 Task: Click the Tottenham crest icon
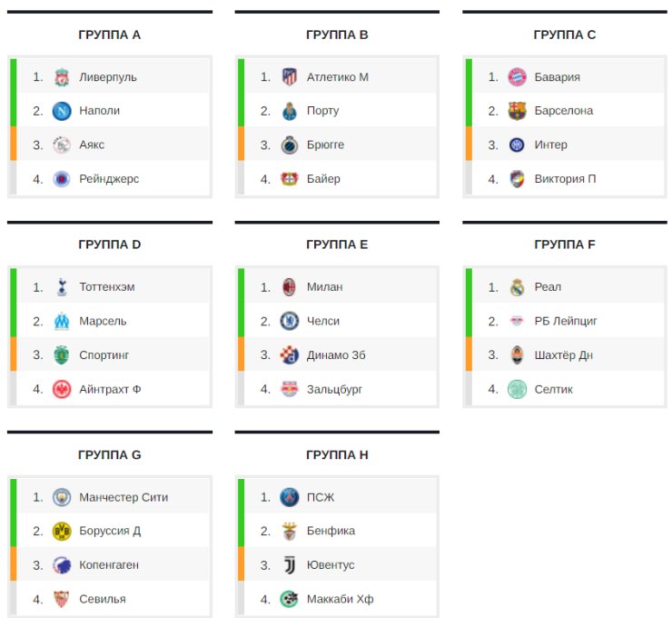(62, 287)
